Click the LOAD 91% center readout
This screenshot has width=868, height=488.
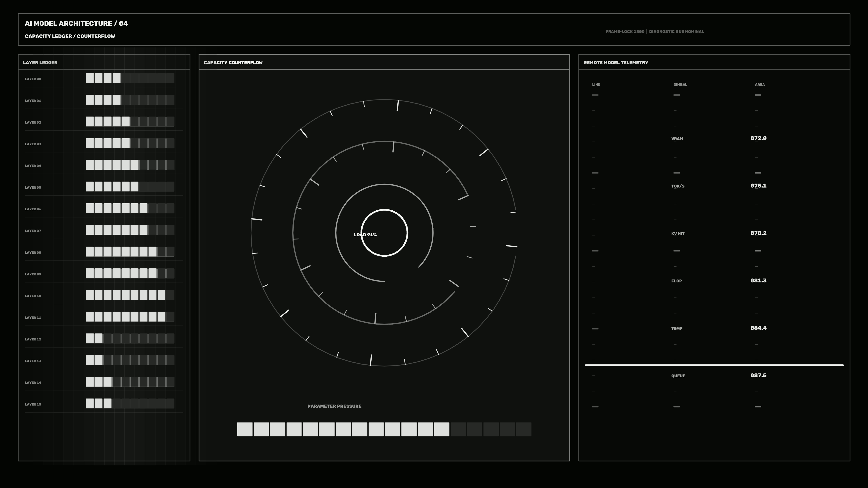(365, 235)
